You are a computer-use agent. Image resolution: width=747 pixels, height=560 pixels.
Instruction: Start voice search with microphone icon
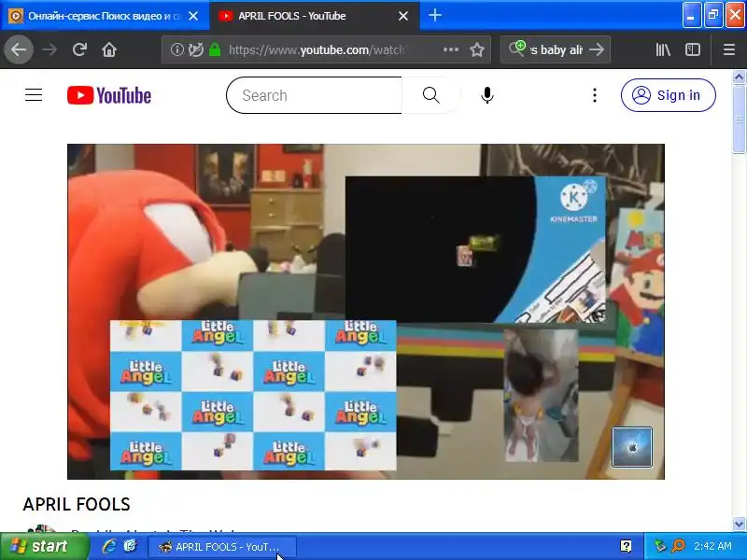point(486,95)
